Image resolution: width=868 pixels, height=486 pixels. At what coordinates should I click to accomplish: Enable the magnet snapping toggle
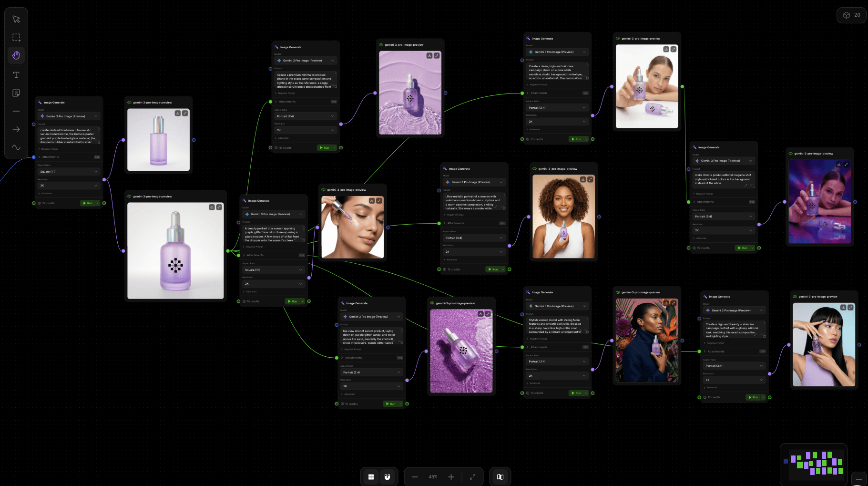[388, 476]
